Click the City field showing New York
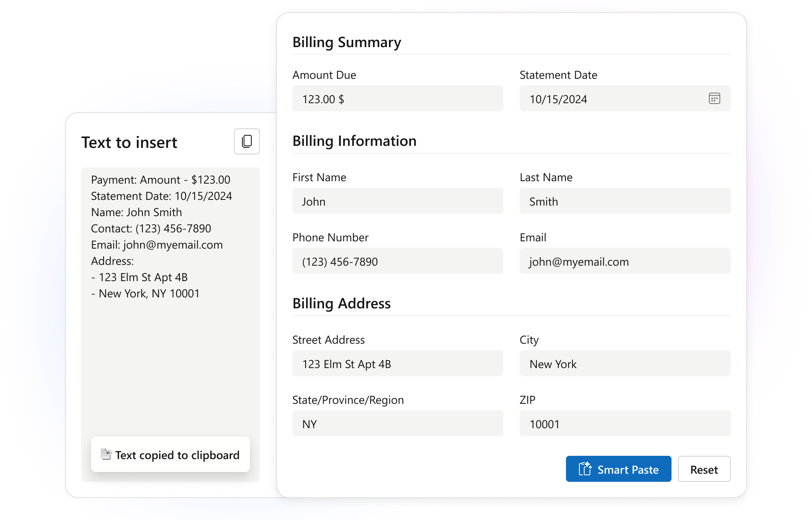 (x=624, y=363)
